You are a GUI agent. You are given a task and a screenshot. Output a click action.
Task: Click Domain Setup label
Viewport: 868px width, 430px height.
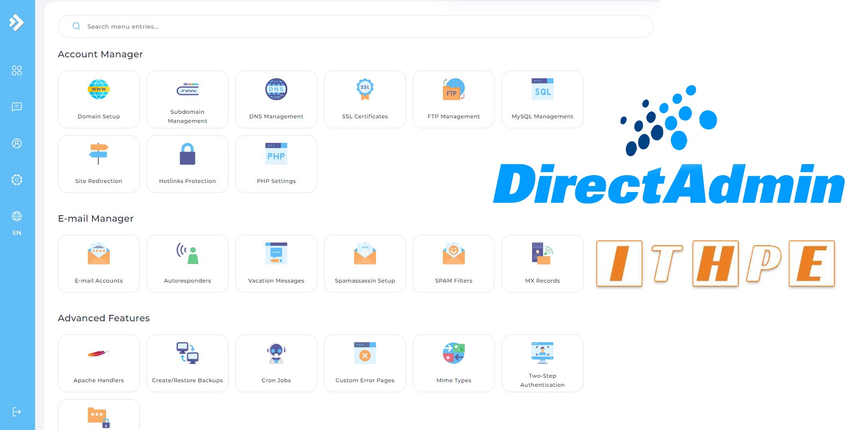coord(99,116)
